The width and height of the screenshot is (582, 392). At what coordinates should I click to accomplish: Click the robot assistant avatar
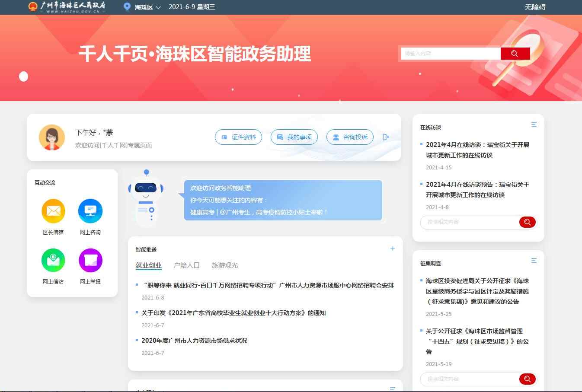tap(146, 197)
